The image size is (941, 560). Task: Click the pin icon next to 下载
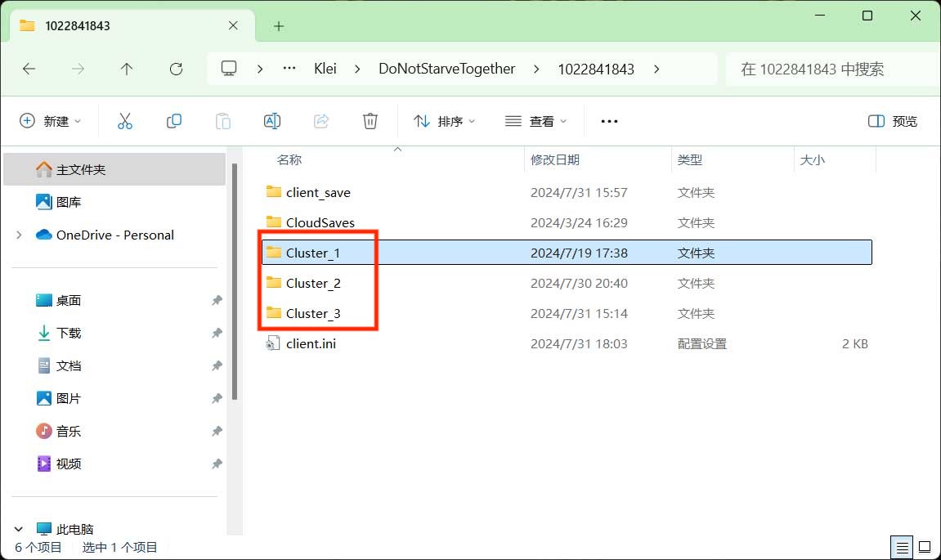click(x=217, y=333)
